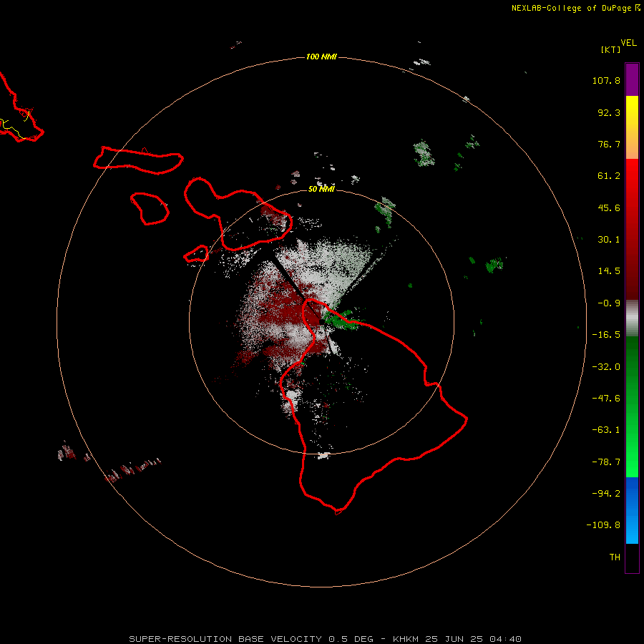The width and height of the screenshot is (644, 644).
Task: Select the 14.5 scale value
Action: point(609,271)
